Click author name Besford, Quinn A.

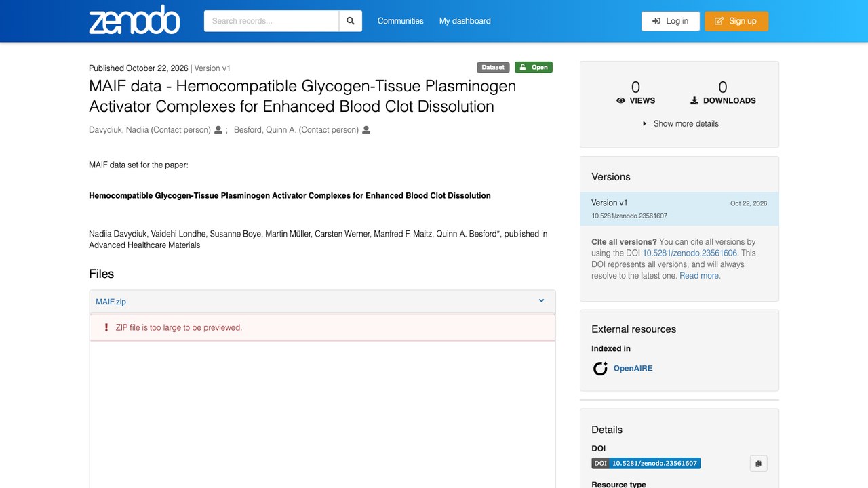(296, 130)
